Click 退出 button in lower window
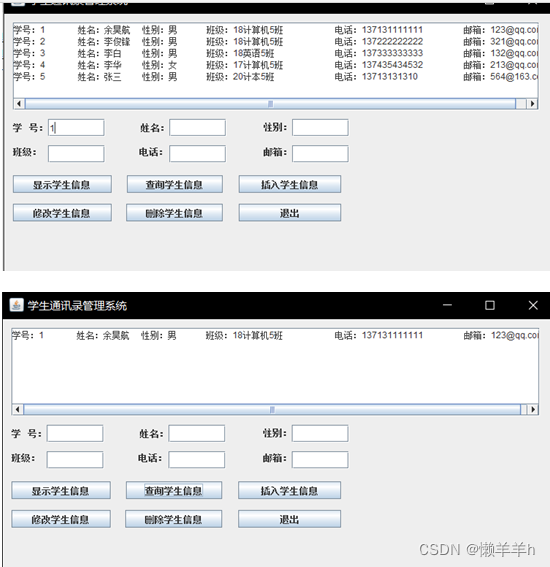The height and width of the screenshot is (567, 550). coord(289,519)
